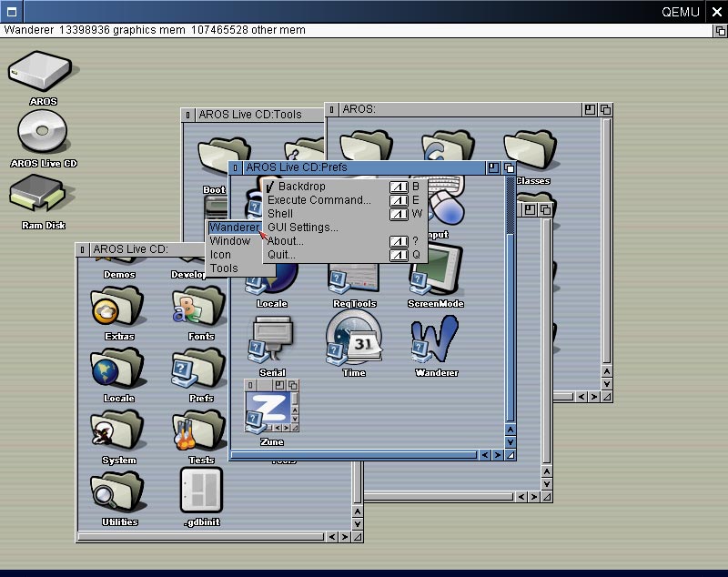Click depth gadget of AROS: window
This screenshot has height=577, width=728.
(605, 109)
